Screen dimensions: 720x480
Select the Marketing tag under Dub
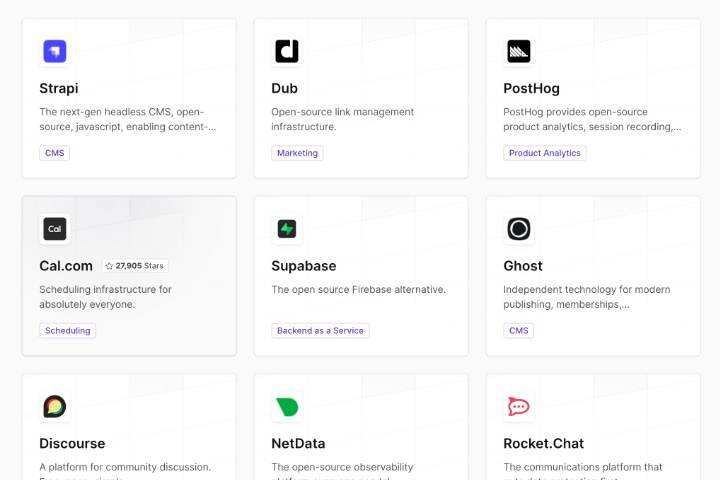[297, 153]
